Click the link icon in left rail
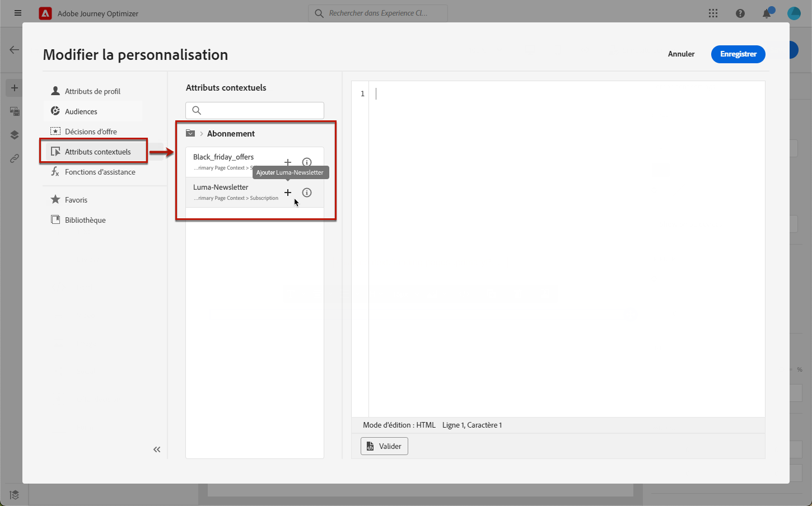Viewport: 812px width, 506px height. click(15, 158)
